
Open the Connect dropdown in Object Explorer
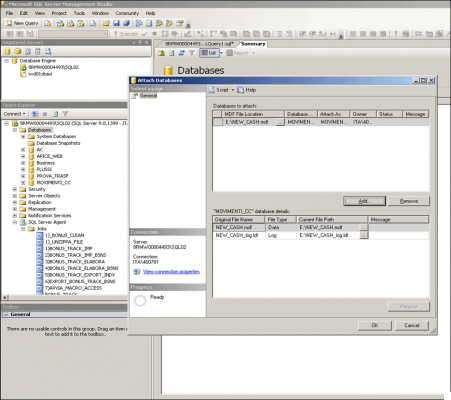tap(15, 114)
